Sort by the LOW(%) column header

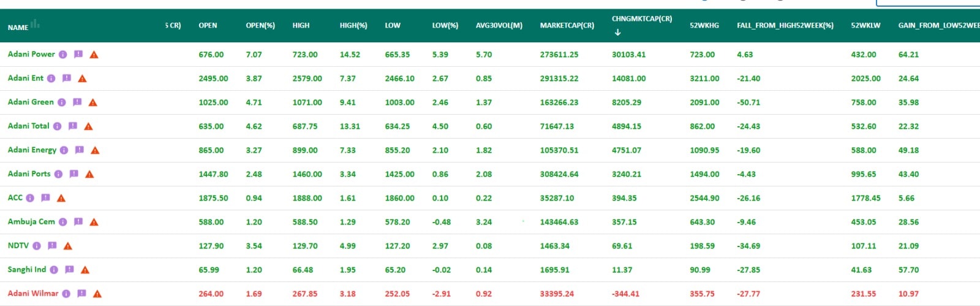(445, 26)
